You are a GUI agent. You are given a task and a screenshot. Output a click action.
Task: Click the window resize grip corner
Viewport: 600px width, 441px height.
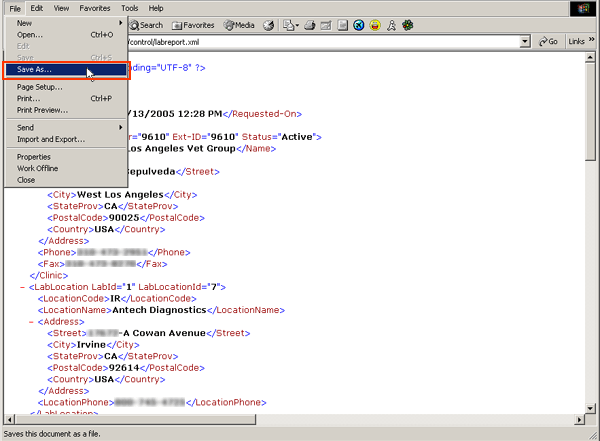click(593, 435)
